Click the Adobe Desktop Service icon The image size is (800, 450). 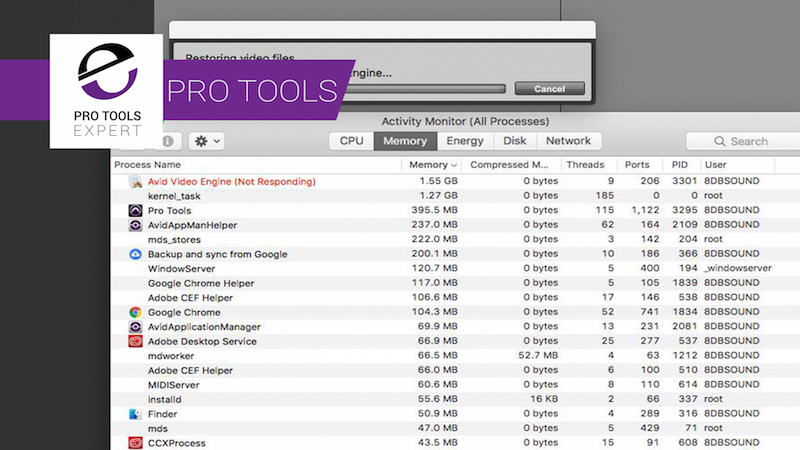pos(135,341)
